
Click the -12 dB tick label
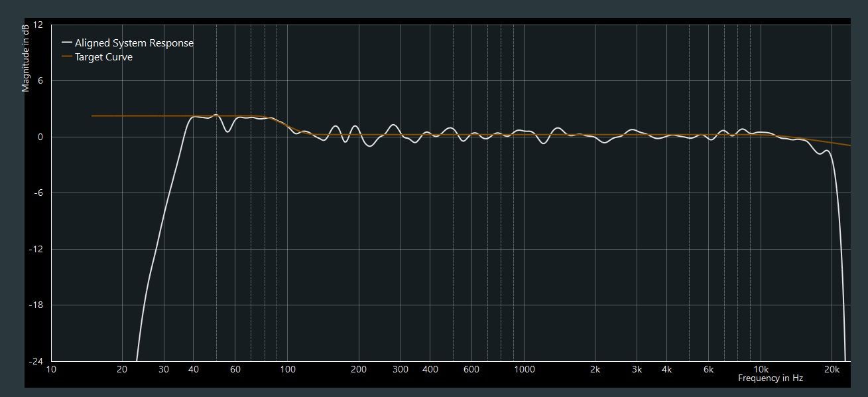tap(36, 249)
